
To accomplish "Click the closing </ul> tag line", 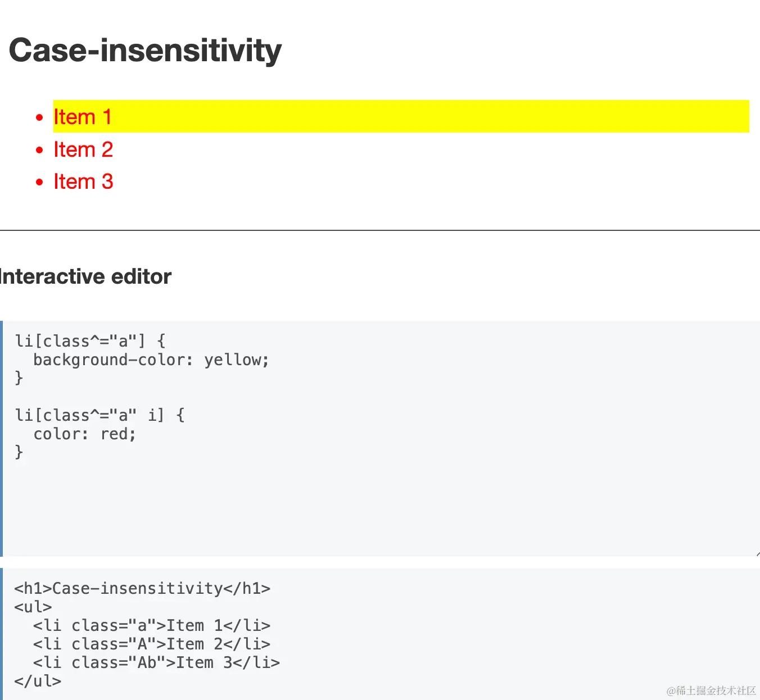I will pos(38,681).
